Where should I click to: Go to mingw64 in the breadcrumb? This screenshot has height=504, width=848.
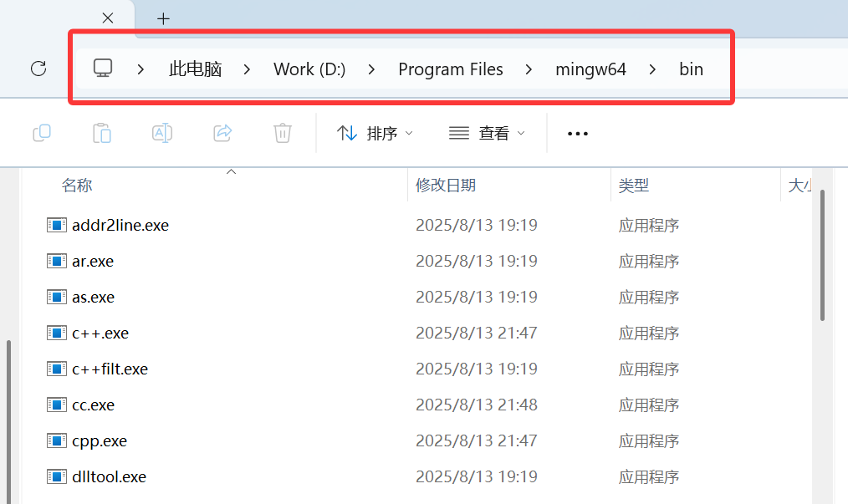[590, 69]
